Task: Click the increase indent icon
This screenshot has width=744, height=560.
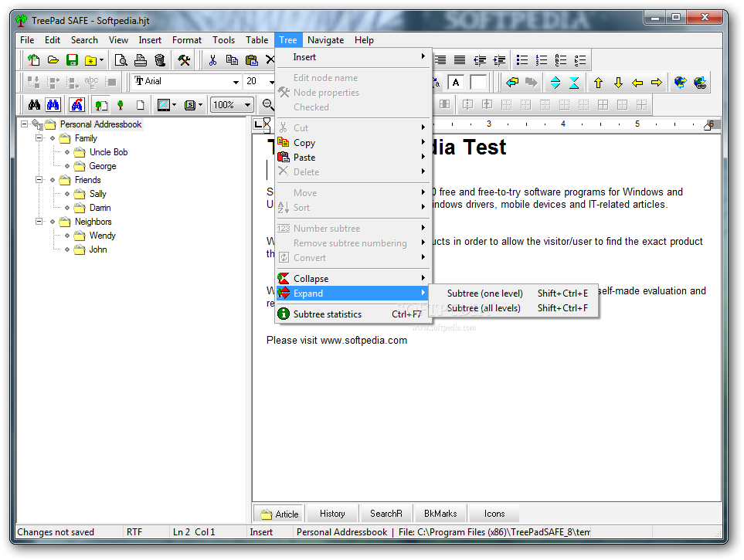Action: tap(499, 60)
